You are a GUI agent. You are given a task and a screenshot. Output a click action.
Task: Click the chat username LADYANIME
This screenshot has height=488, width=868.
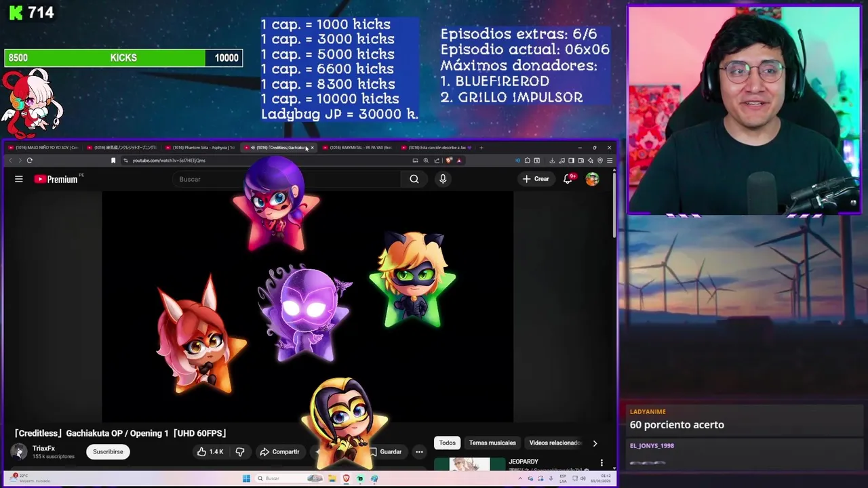(648, 411)
